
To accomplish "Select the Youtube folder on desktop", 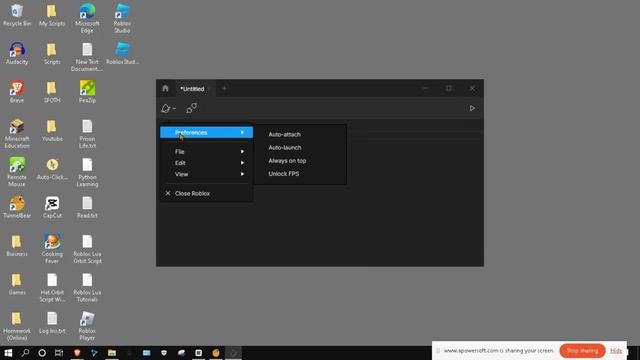I will pyautogui.click(x=52, y=130).
